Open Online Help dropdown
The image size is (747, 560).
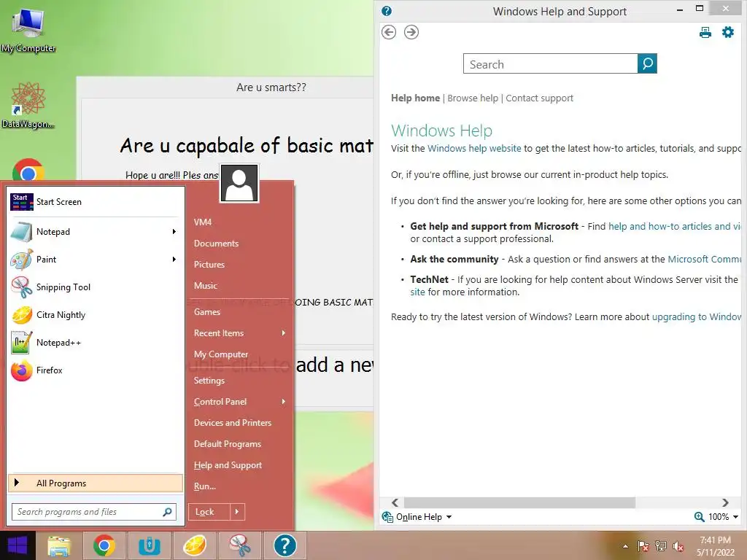click(x=417, y=517)
